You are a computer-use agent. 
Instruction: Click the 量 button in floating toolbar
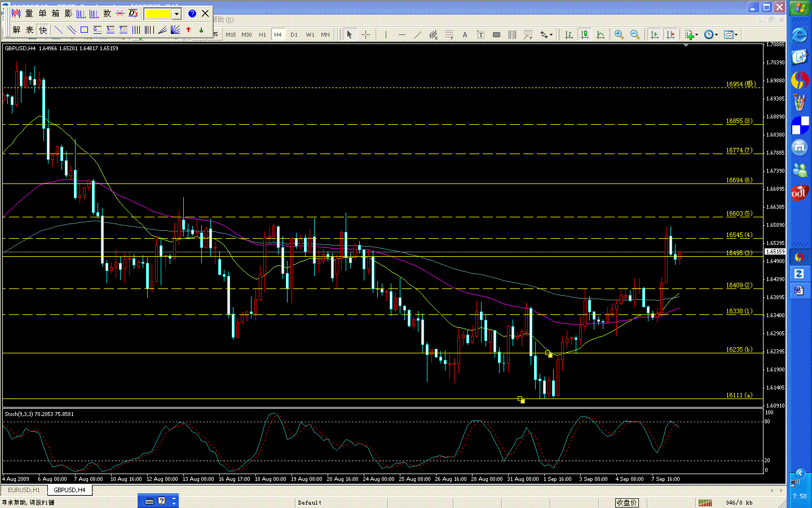[x=29, y=14]
